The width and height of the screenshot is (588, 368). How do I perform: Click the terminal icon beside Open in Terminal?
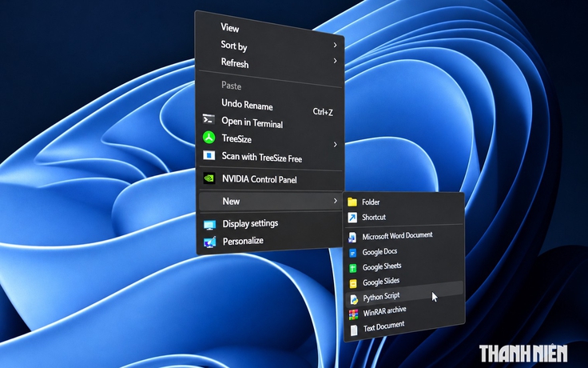(x=209, y=119)
